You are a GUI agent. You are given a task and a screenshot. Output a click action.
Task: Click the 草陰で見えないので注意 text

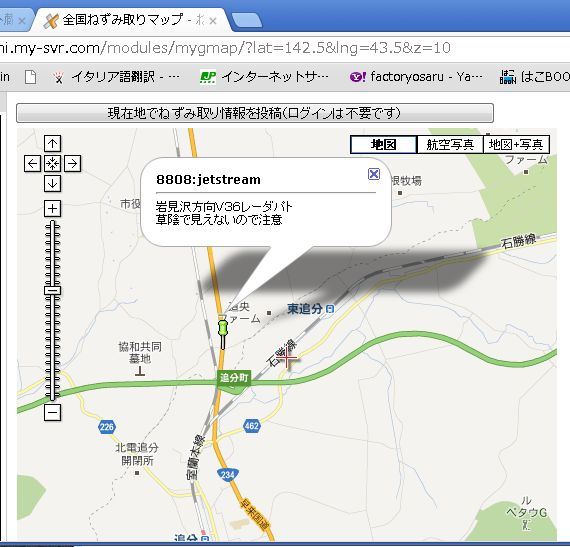click(x=219, y=220)
